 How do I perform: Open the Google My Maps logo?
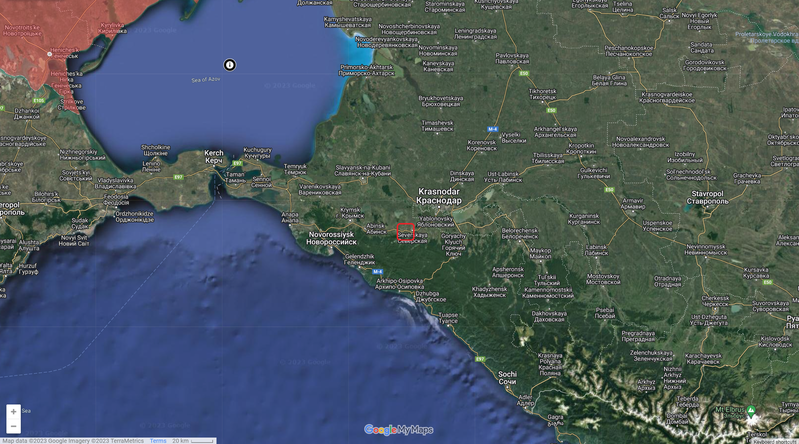click(x=399, y=430)
